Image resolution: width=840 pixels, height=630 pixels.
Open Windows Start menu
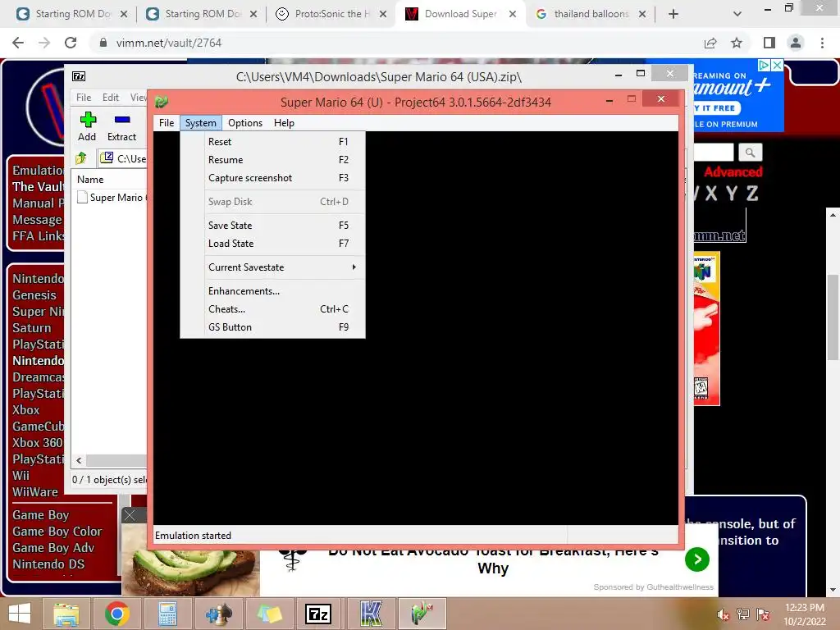click(x=20, y=614)
